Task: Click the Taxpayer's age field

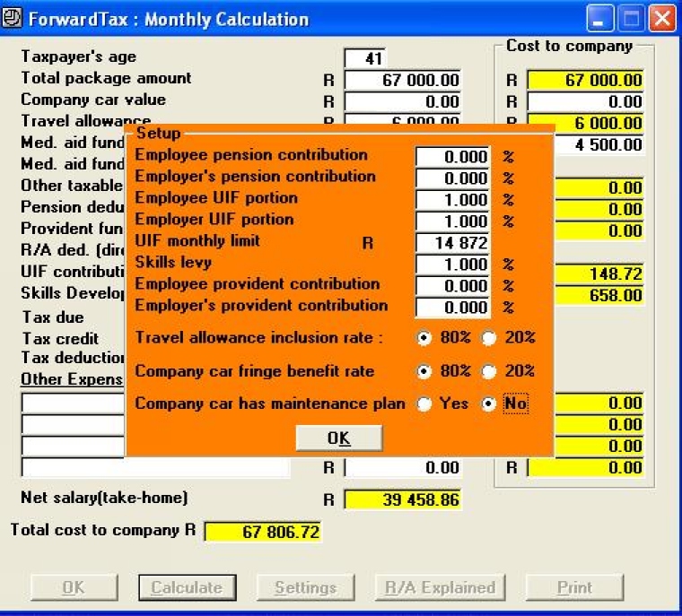Action: [364, 58]
